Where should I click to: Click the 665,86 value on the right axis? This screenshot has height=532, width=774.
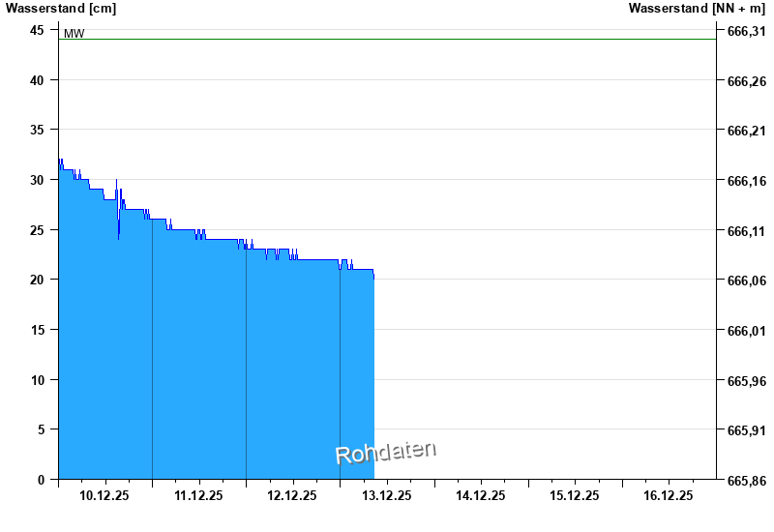pos(745,481)
